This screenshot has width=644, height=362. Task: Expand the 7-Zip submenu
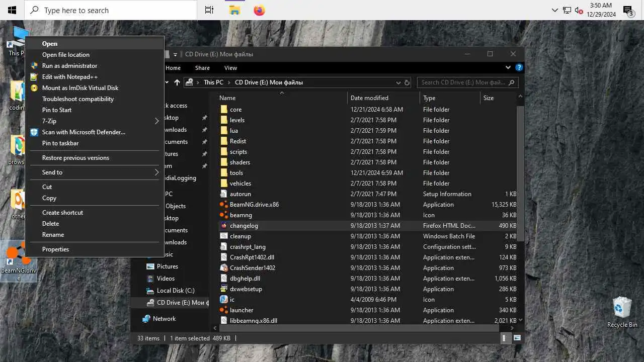(156, 121)
